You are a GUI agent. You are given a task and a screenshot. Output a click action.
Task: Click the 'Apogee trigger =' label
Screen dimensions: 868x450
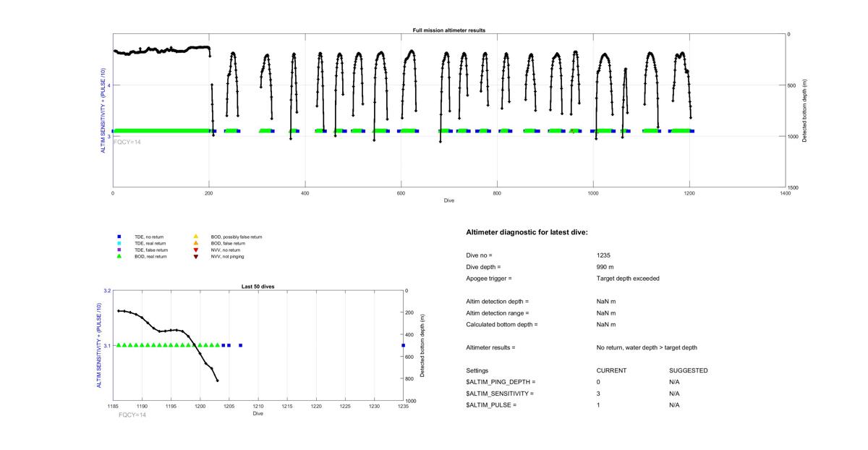click(x=488, y=279)
